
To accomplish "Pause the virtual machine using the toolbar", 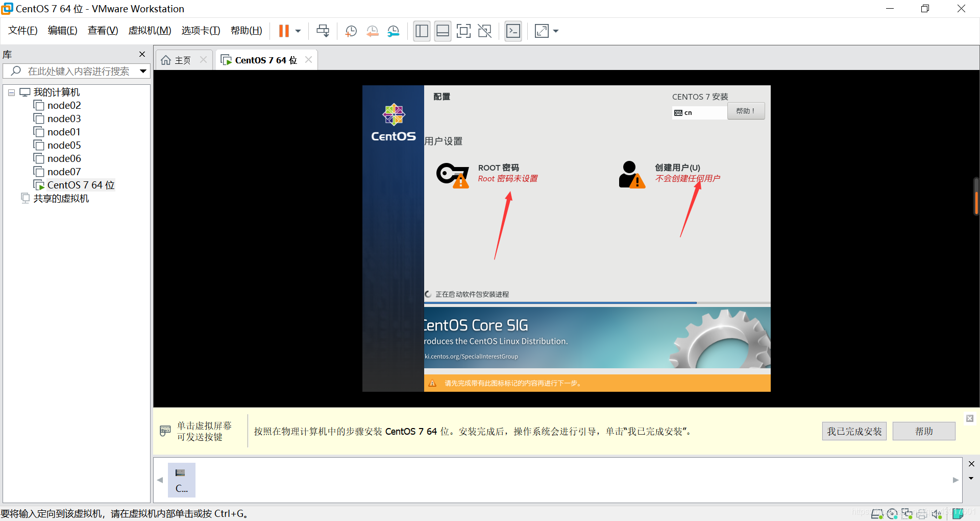I will pyautogui.click(x=284, y=31).
